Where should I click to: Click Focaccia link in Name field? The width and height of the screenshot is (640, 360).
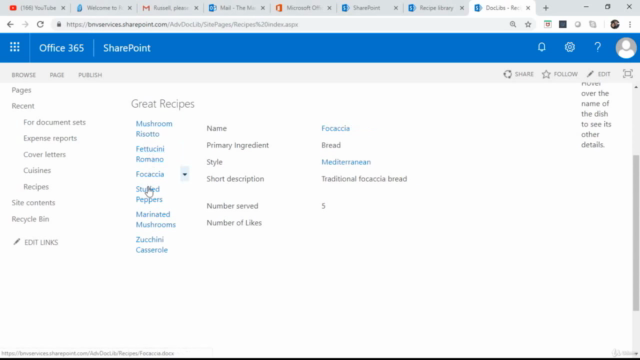[x=336, y=128]
